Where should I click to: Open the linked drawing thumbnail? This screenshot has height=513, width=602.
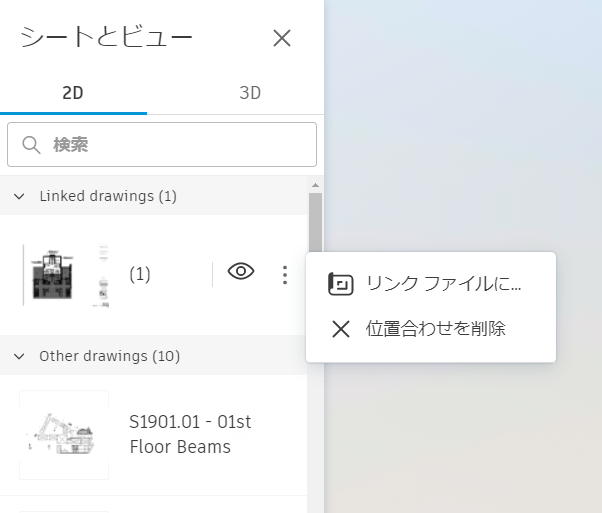pyautogui.click(x=66, y=274)
